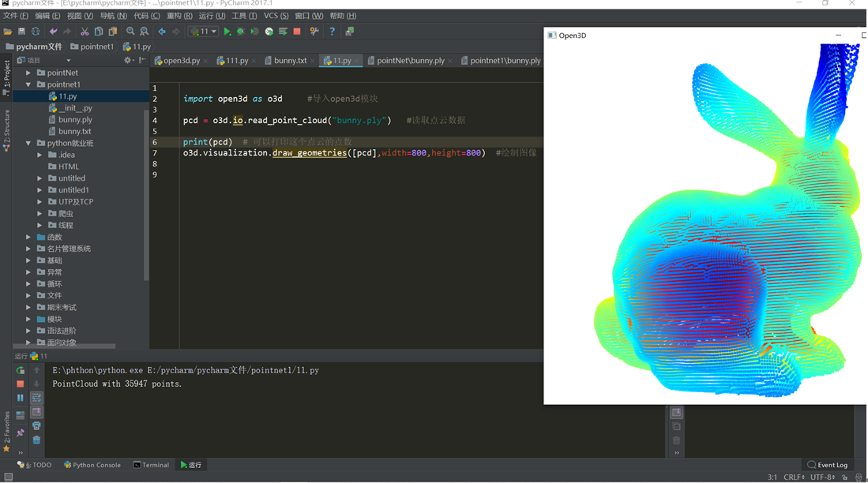The width and height of the screenshot is (868, 483).
Task: Click the Open folder toolbar icon
Action: (x=8, y=32)
